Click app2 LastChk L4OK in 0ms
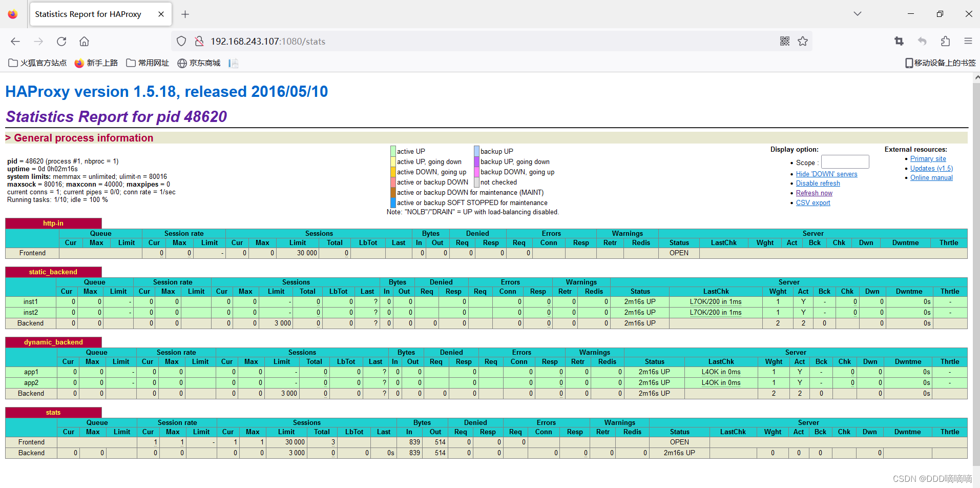This screenshot has height=488, width=980. (721, 383)
